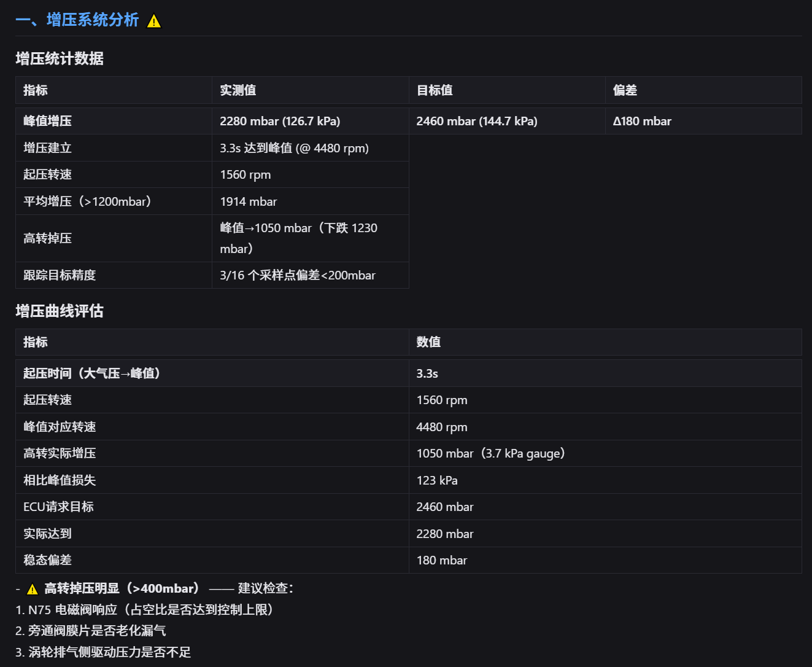Select the 增压系统分析 section heading

[77, 20]
